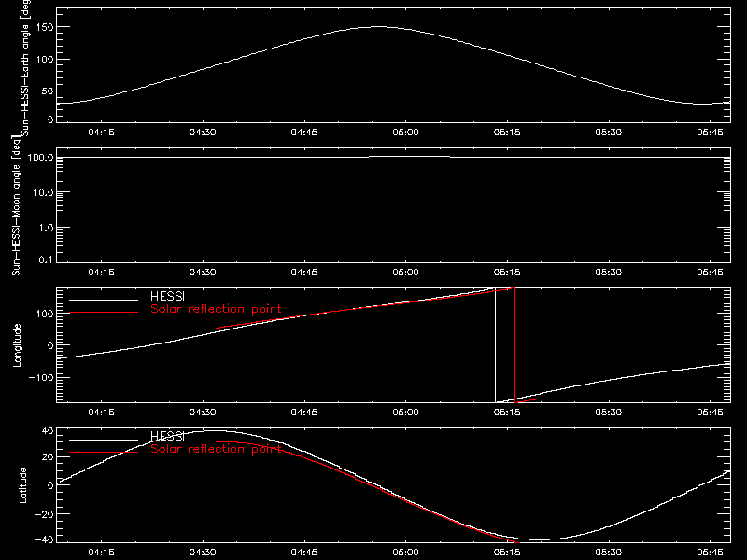The height and width of the screenshot is (560, 747).
Task: Click 05:45 label under Latitude plot
Action: pos(710,553)
